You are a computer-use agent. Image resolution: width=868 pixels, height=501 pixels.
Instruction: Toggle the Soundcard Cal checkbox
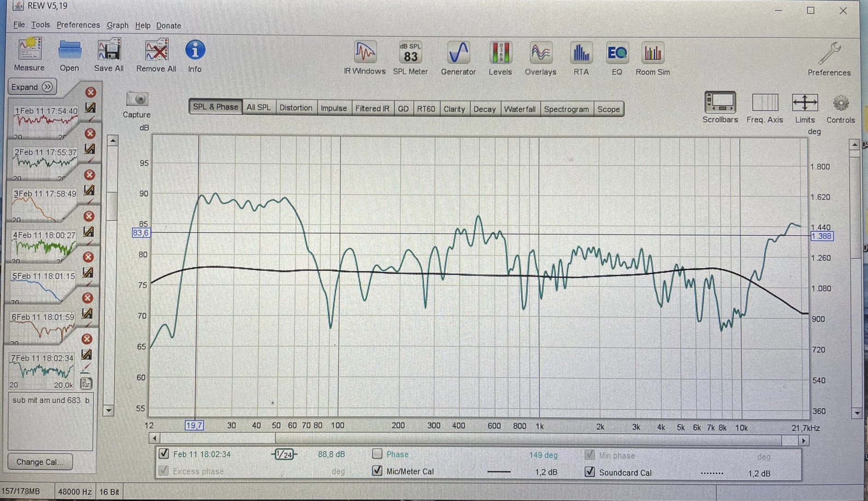tap(589, 472)
